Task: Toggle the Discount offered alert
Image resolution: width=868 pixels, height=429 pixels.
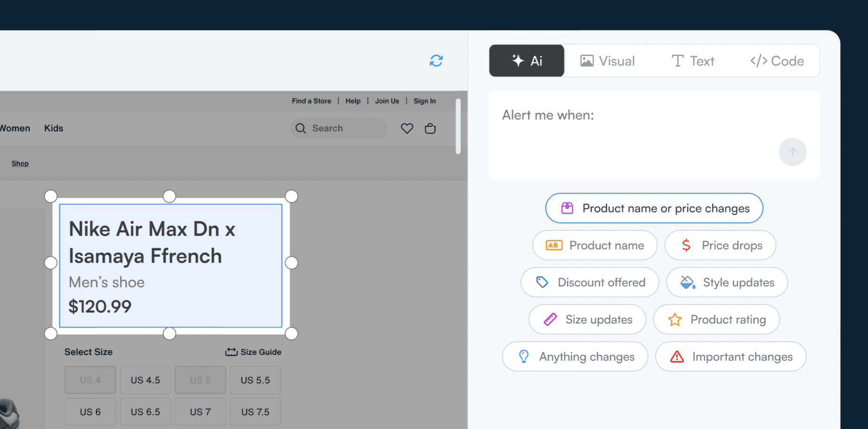Action: click(590, 282)
